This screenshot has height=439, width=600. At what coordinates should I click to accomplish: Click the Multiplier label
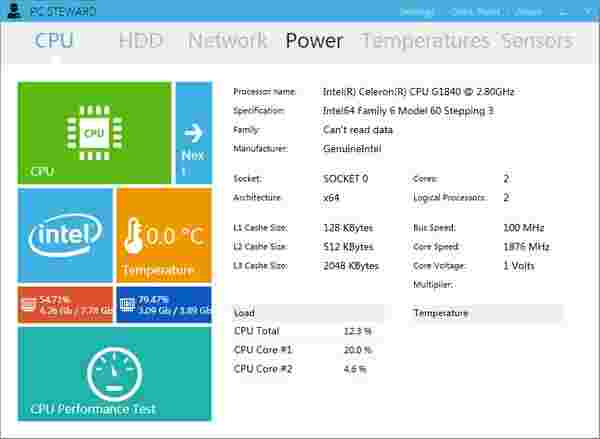click(x=433, y=284)
